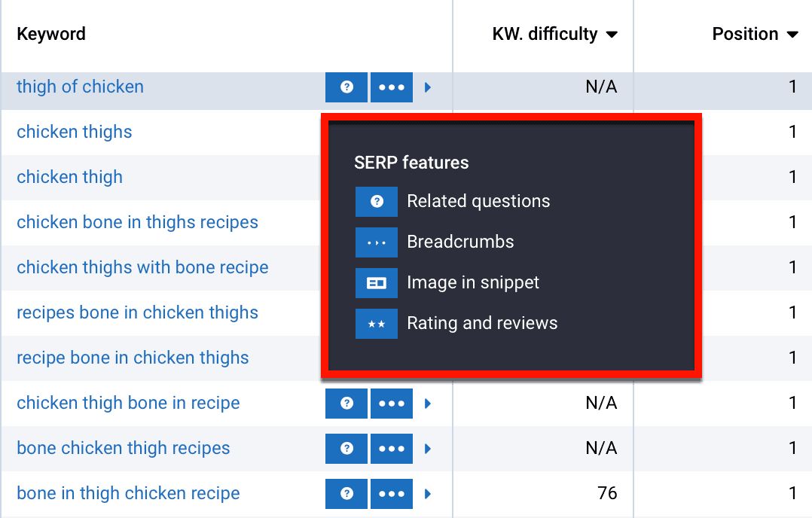Click the Image in snippet icon
Screen dimensions: 812x518
(376, 282)
